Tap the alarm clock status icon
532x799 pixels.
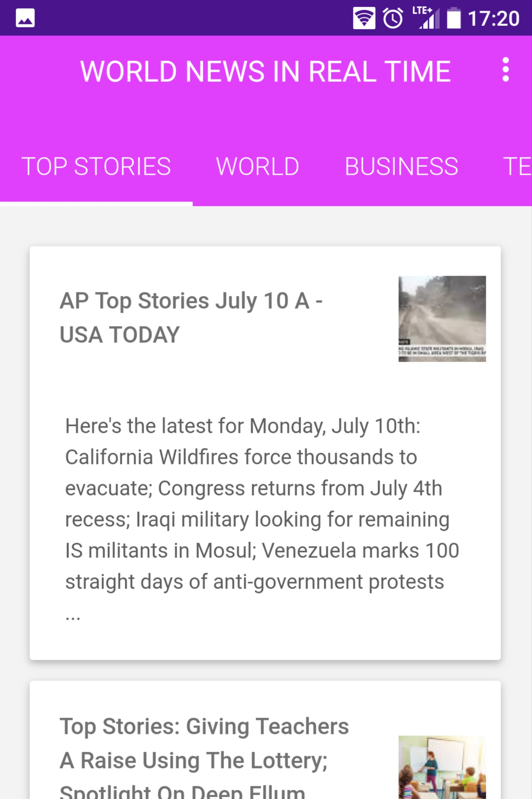pos(393,18)
